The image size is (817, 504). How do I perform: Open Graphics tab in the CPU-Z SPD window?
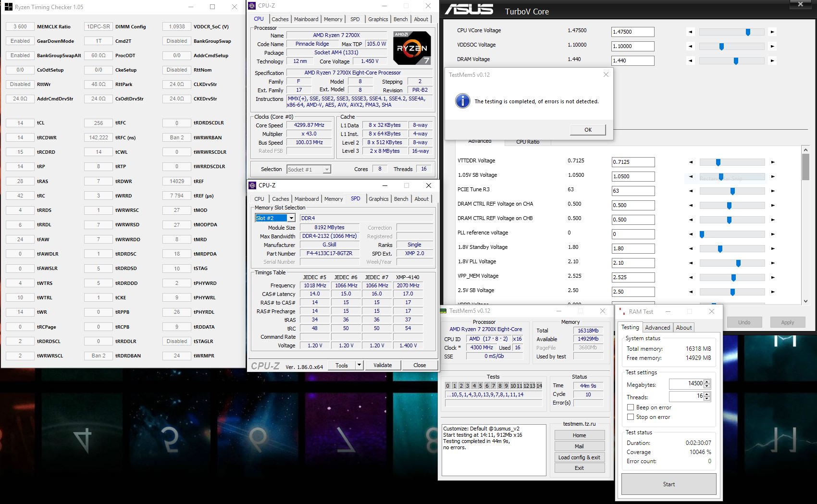pos(379,199)
